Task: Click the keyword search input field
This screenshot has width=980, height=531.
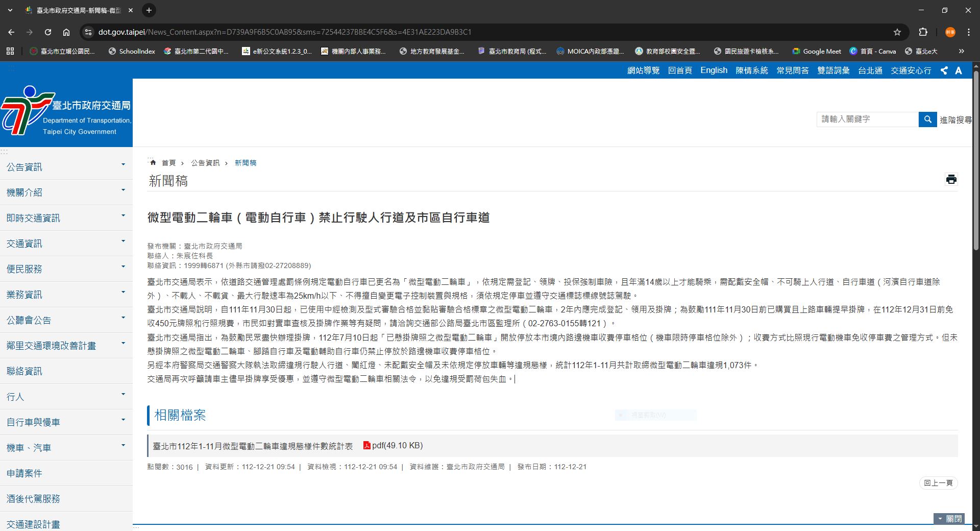Action: [x=868, y=119]
